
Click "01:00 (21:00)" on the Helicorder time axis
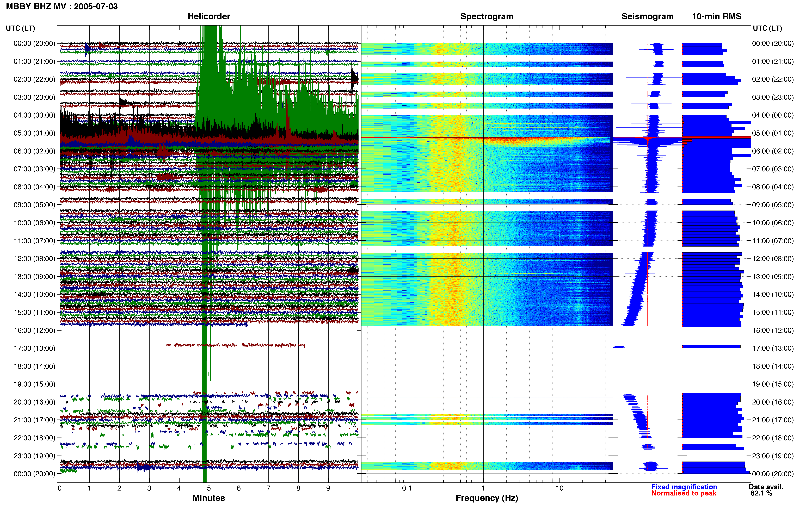tap(34, 62)
